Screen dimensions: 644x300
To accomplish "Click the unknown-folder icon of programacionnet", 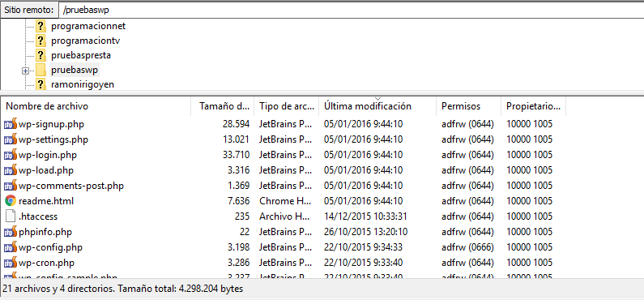I will tap(41, 26).
